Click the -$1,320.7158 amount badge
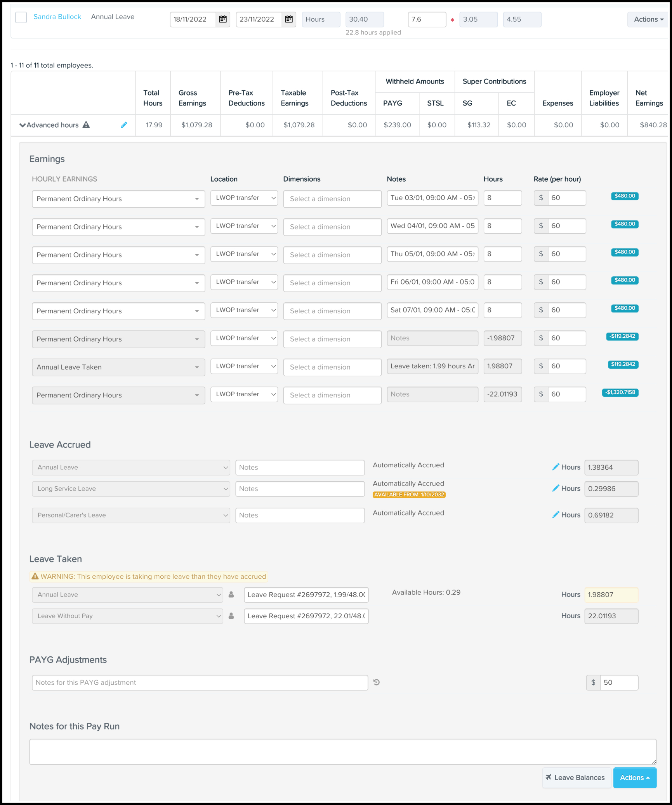This screenshot has height=805, width=672. pos(620,392)
